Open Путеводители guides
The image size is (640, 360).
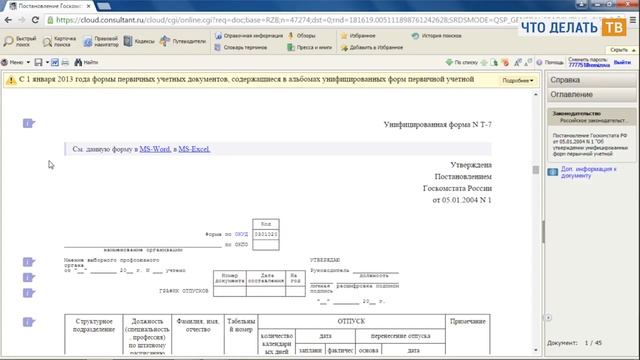[x=183, y=41]
